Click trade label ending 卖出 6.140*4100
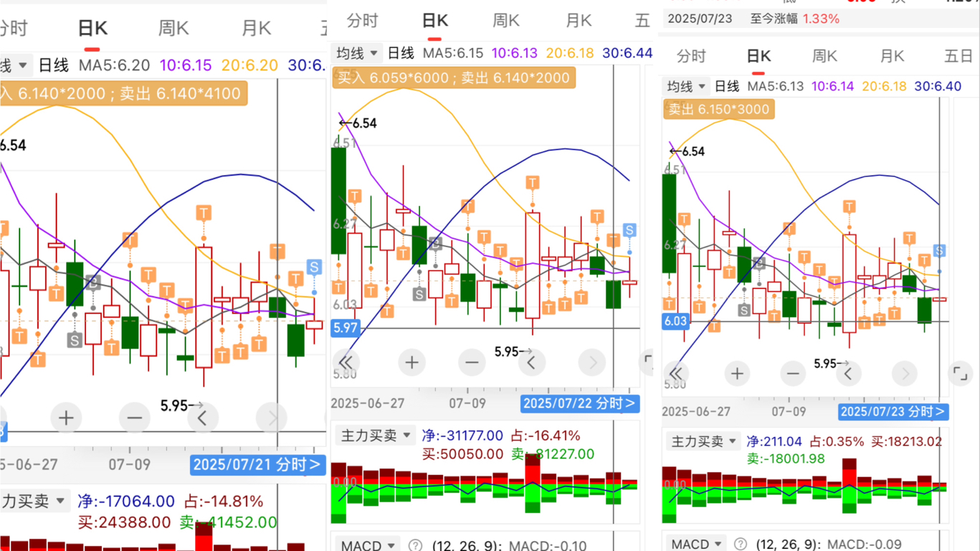Viewport: 980px width, 551px height. pos(123,93)
